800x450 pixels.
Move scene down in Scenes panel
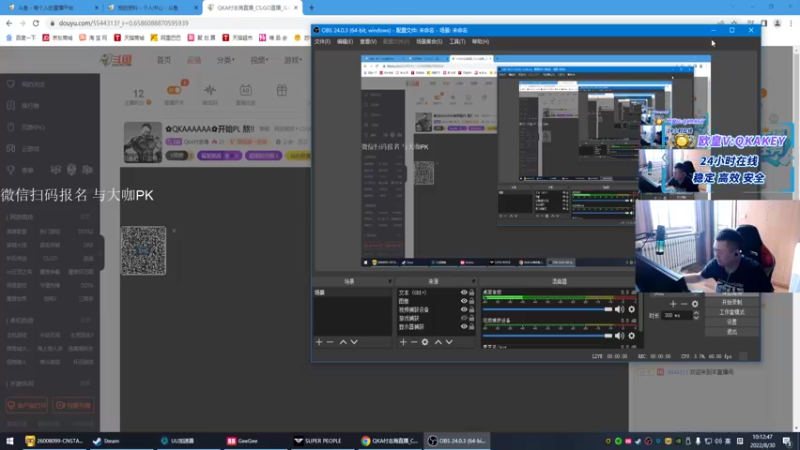click(354, 342)
